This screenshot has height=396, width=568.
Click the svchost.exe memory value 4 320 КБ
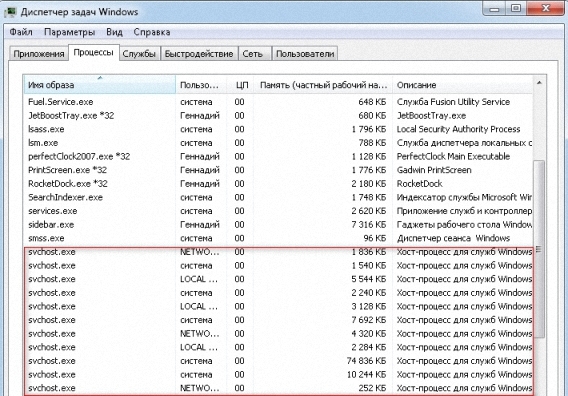click(368, 334)
